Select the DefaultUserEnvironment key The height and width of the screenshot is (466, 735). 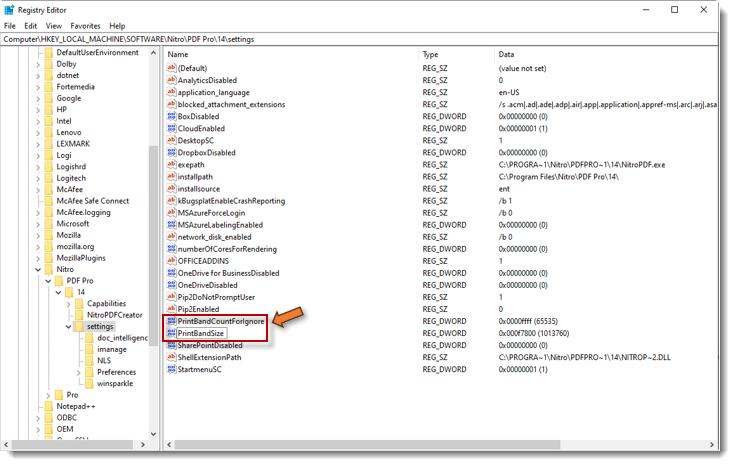coord(98,53)
